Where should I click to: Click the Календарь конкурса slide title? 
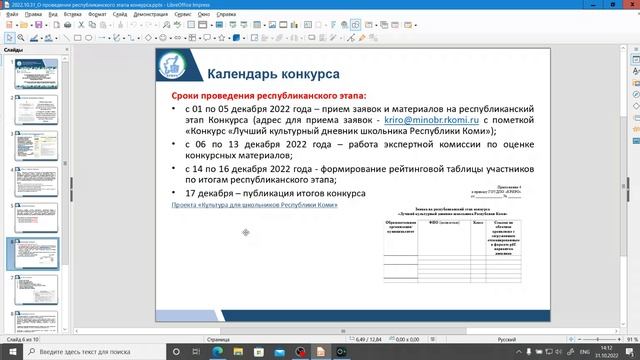click(x=273, y=74)
